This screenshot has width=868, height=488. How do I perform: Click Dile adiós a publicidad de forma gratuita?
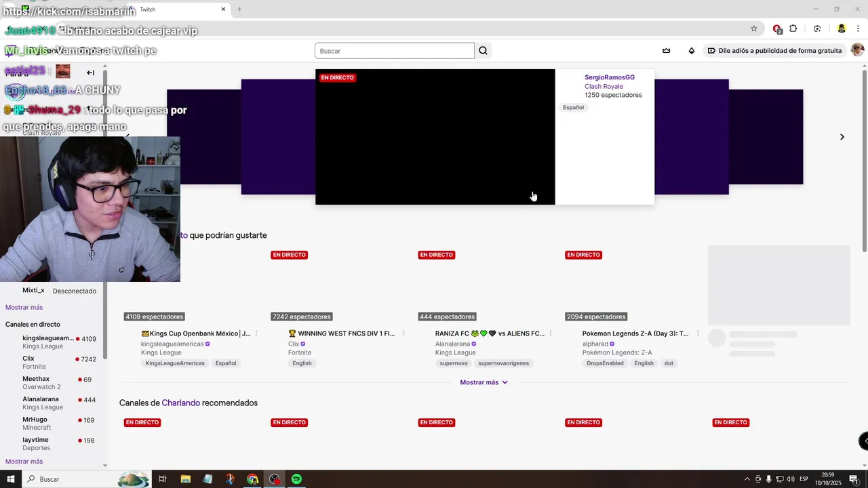click(x=774, y=51)
